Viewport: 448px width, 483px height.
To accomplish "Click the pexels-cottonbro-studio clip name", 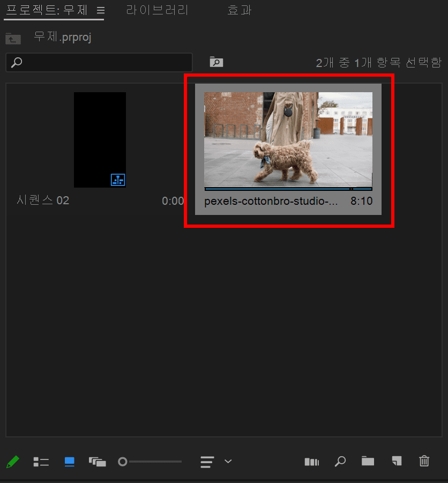I will point(271,201).
